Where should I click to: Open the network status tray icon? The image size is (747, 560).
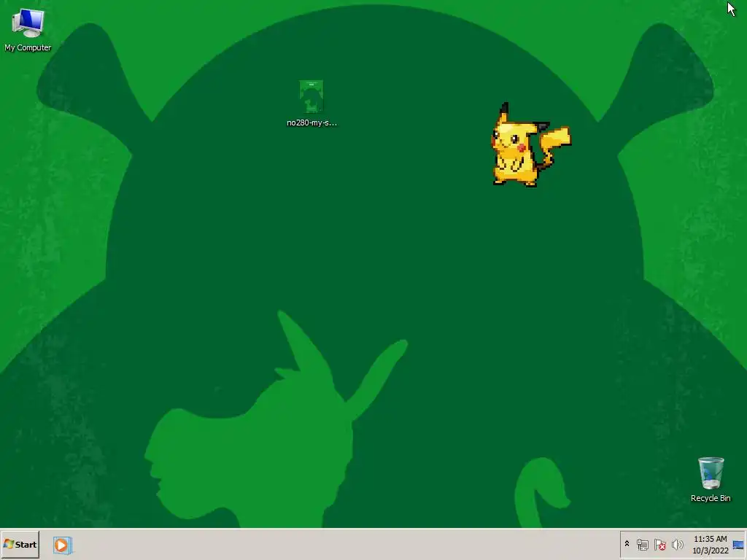click(642, 544)
